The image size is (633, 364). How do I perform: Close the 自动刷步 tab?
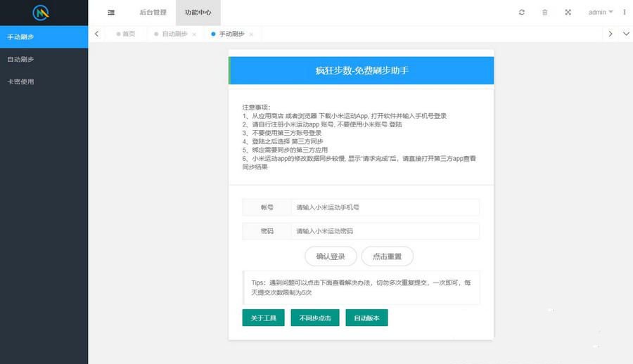click(x=194, y=34)
